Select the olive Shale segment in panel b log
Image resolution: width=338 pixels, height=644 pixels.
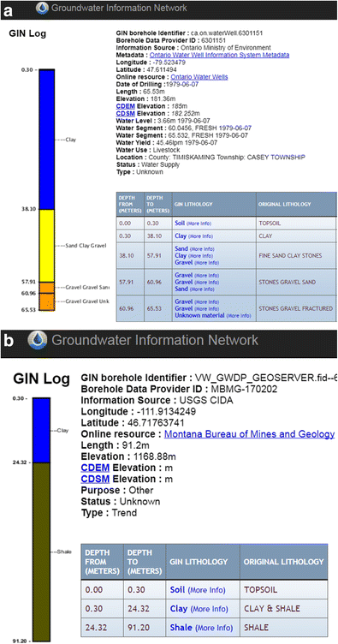tap(41, 552)
